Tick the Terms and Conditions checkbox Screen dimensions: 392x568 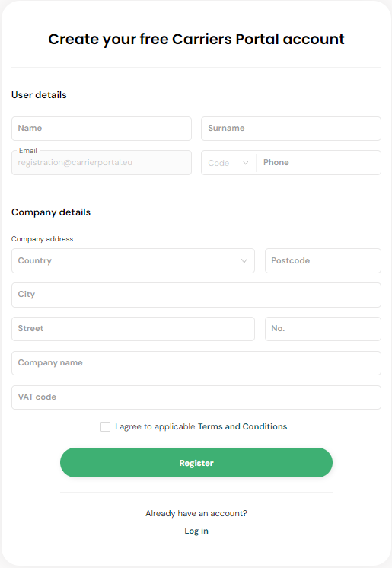(106, 426)
